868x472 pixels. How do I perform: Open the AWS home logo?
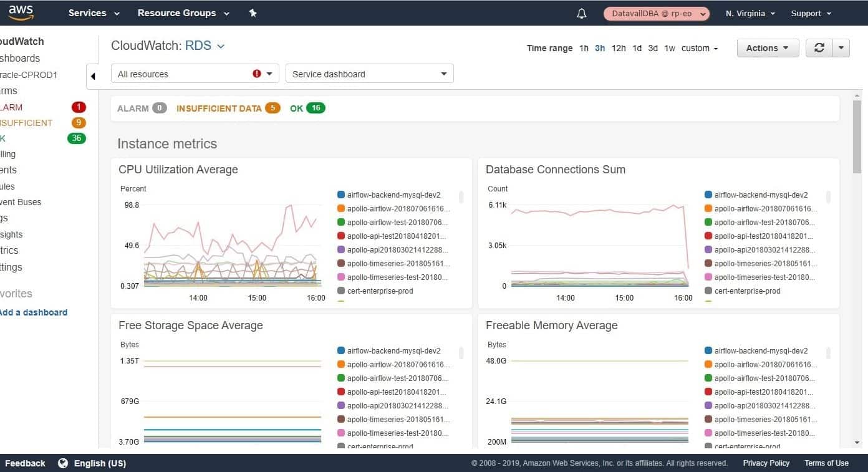pos(21,12)
